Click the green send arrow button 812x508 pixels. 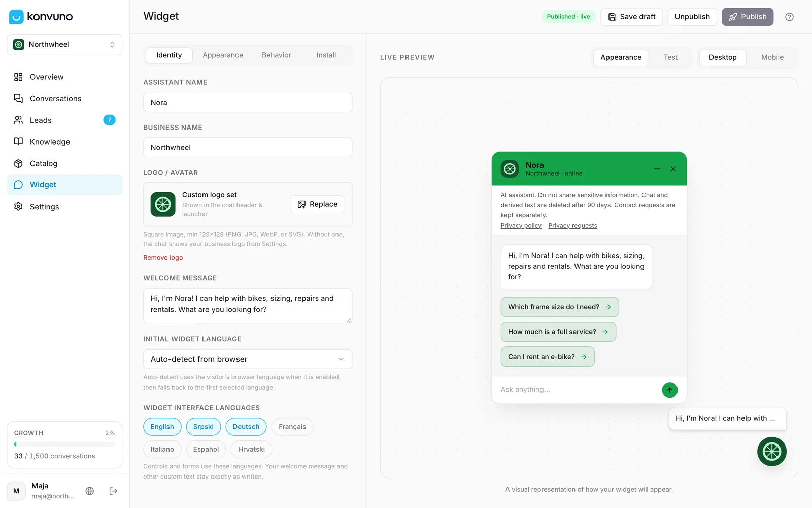click(x=670, y=390)
